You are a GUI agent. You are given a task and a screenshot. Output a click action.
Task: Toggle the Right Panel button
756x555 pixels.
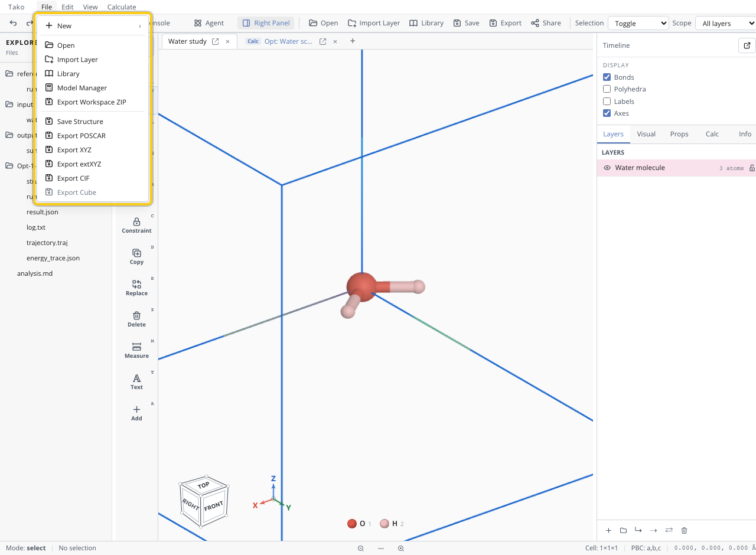(266, 23)
